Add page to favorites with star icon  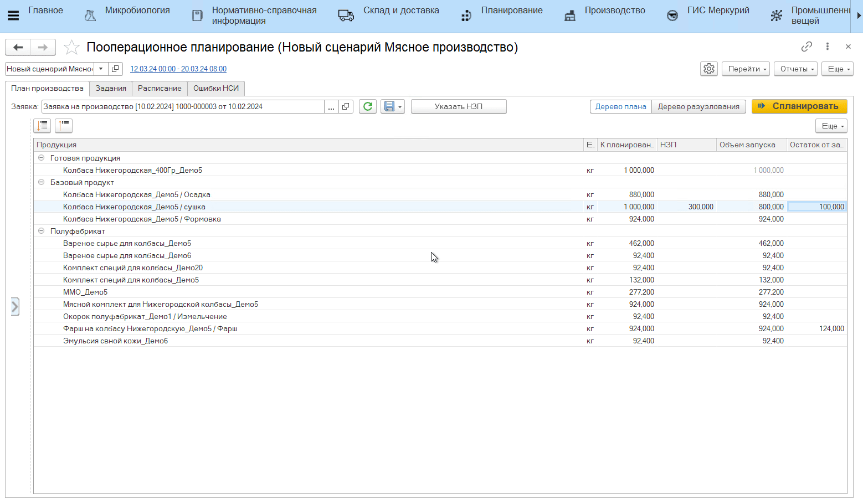71,48
